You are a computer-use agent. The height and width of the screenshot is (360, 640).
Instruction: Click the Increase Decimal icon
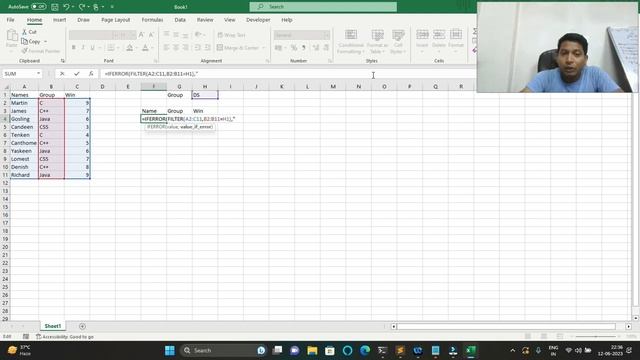click(316, 48)
